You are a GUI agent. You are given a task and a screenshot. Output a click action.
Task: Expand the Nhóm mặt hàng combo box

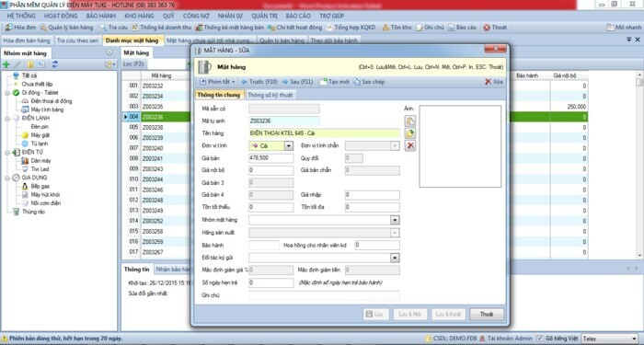(395, 220)
